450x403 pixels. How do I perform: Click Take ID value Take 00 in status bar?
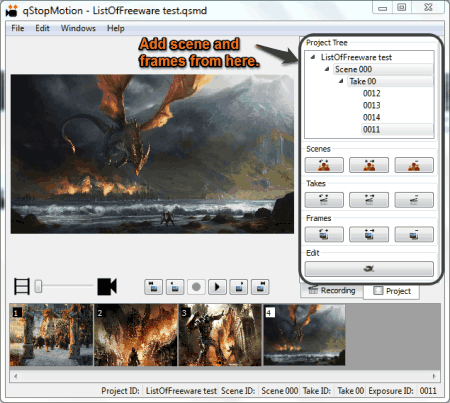pyautogui.click(x=350, y=391)
